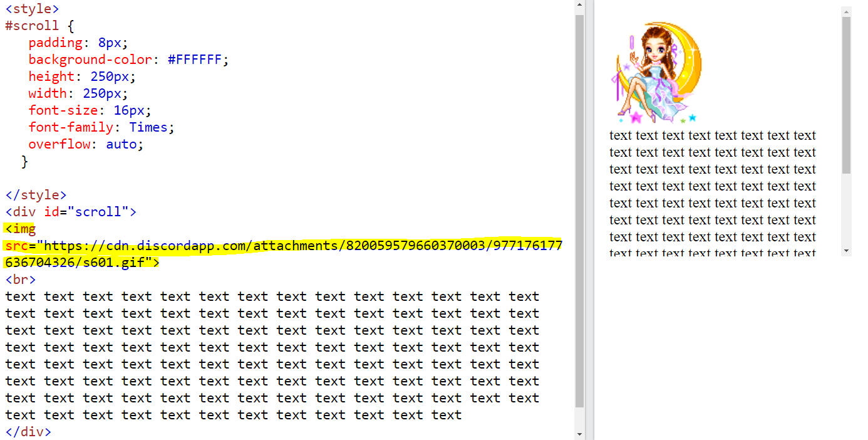This screenshot has width=868, height=440.
Task: Click the editor scrollbar's down arrow
Action: click(x=579, y=434)
